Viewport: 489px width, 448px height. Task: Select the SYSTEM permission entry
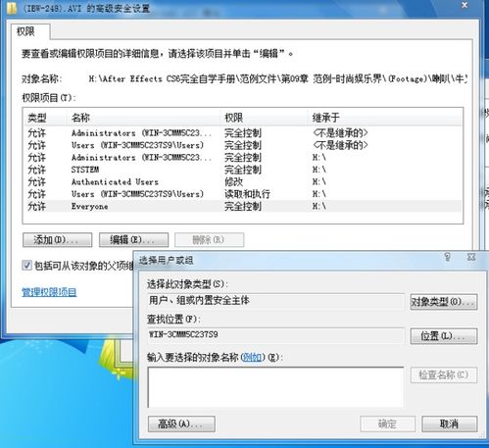(243, 170)
